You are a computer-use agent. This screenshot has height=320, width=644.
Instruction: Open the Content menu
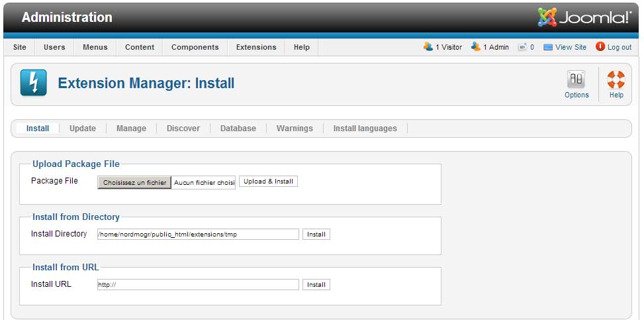pyautogui.click(x=140, y=47)
